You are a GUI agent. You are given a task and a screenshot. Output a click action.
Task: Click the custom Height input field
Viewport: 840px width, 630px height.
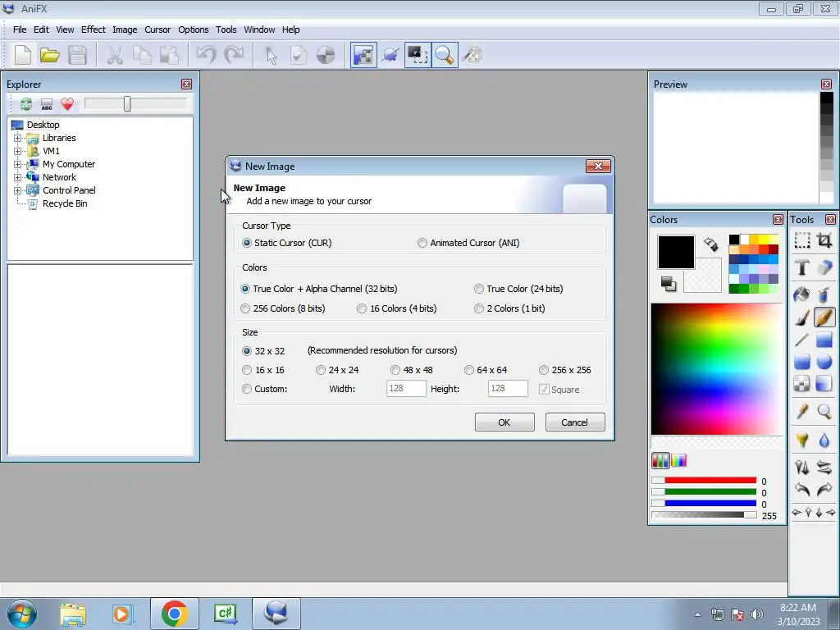(x=508, y=388)
